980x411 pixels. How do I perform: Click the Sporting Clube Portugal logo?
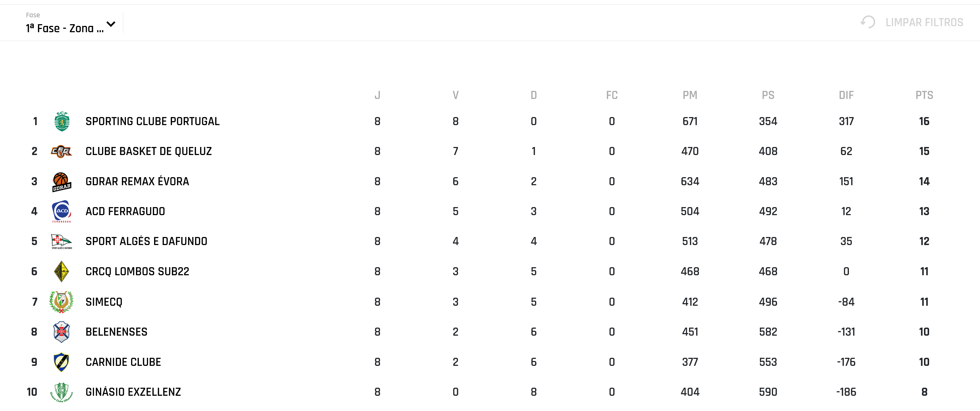tap(62, 121)
